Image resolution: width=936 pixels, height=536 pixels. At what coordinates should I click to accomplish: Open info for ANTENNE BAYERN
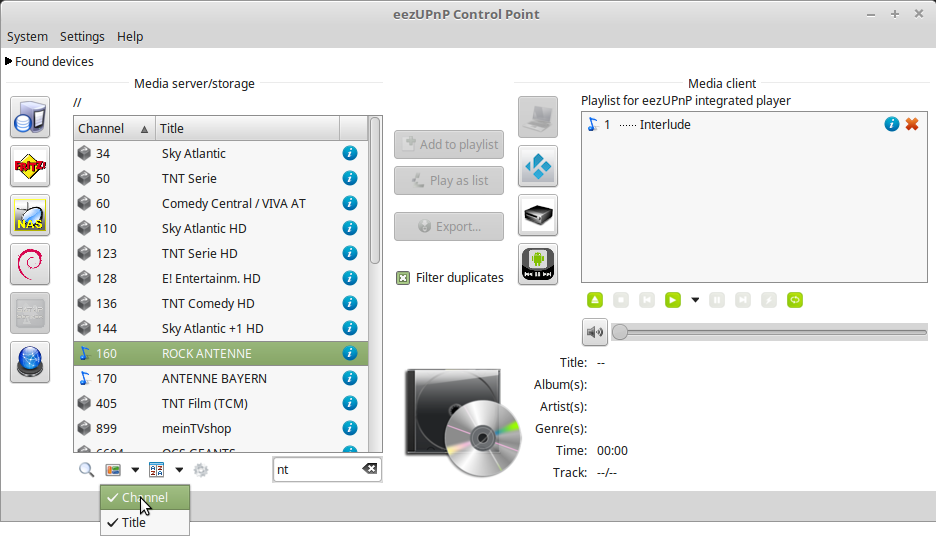(x=350, y=378)
